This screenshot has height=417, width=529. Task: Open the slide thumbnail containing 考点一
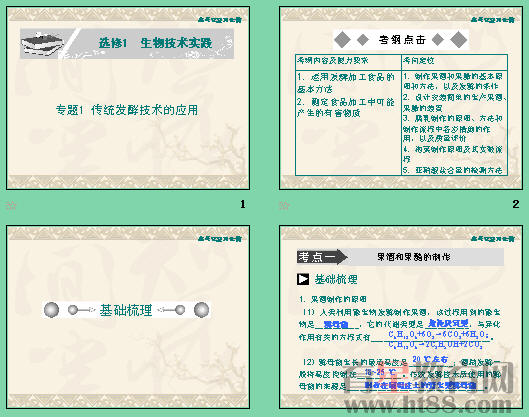[401, 317]
